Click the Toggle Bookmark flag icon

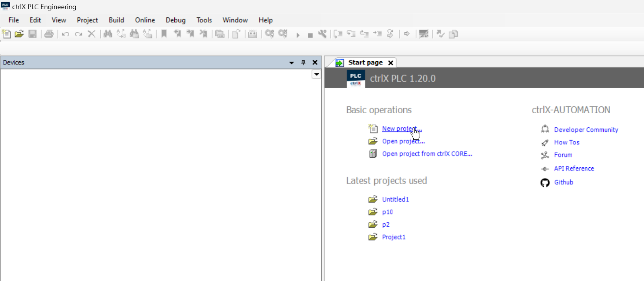(164, 34)
